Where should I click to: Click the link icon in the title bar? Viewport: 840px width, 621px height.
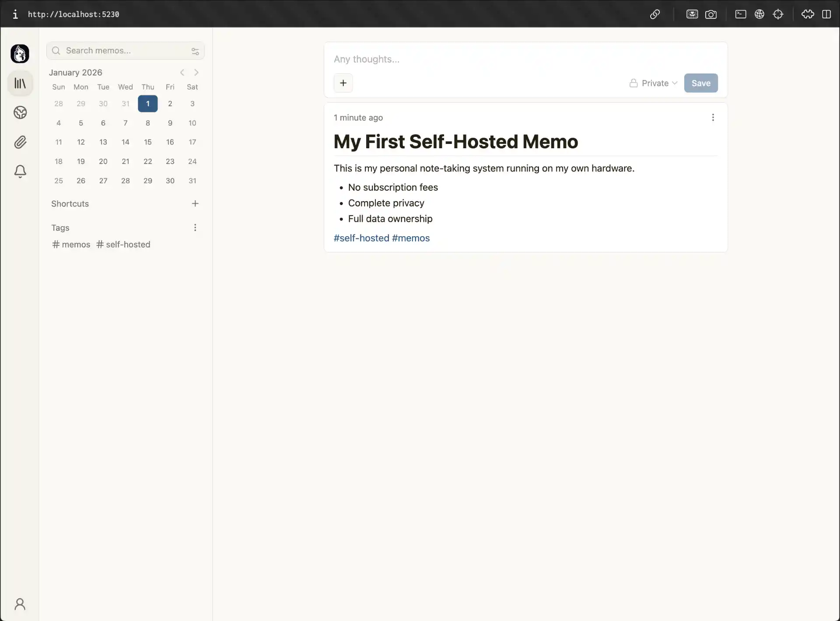coord(654,14)
